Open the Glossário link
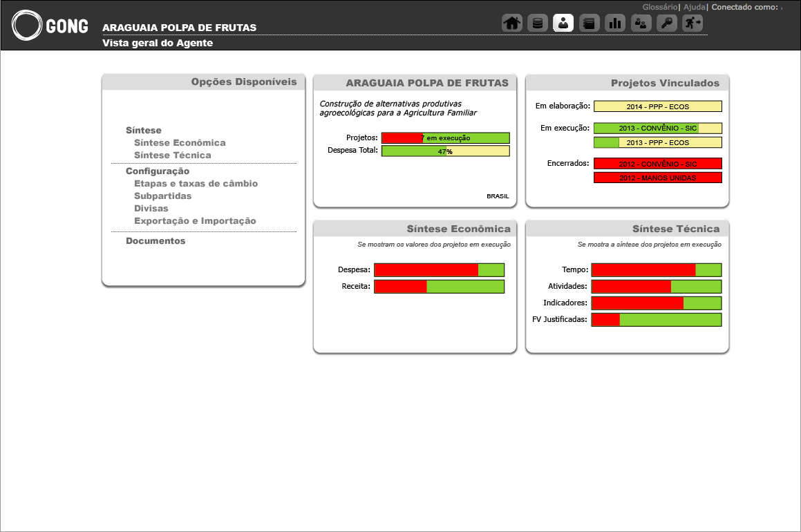The height and width of the screenshot is (532, 801). pyautogui.click(x=660, y=7)
